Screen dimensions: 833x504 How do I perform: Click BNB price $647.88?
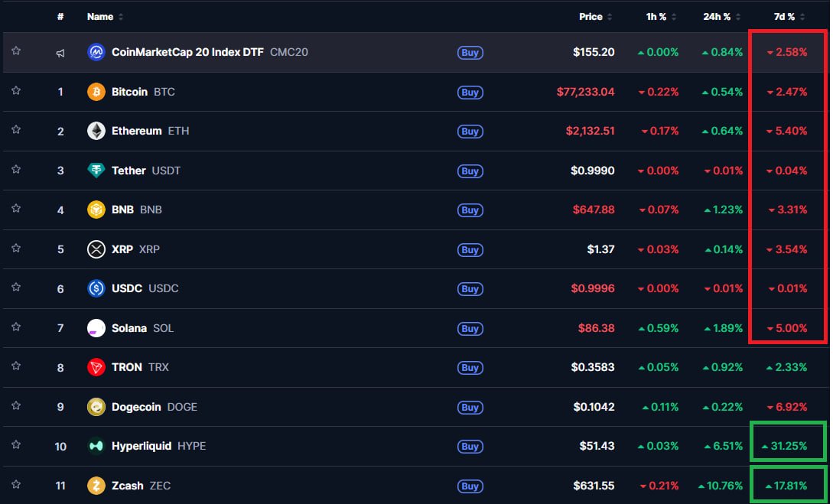pos(594,210)
